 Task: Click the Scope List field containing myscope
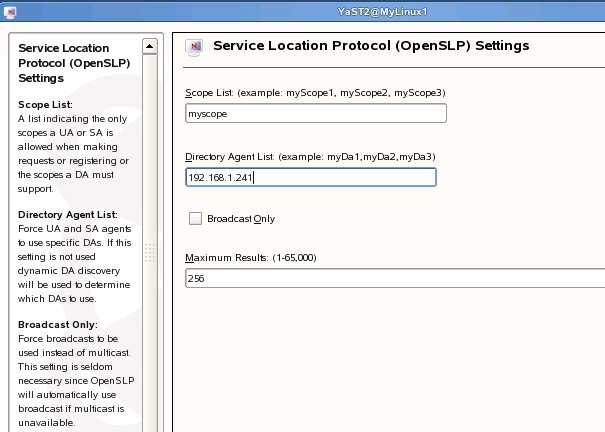coord(316,113)
